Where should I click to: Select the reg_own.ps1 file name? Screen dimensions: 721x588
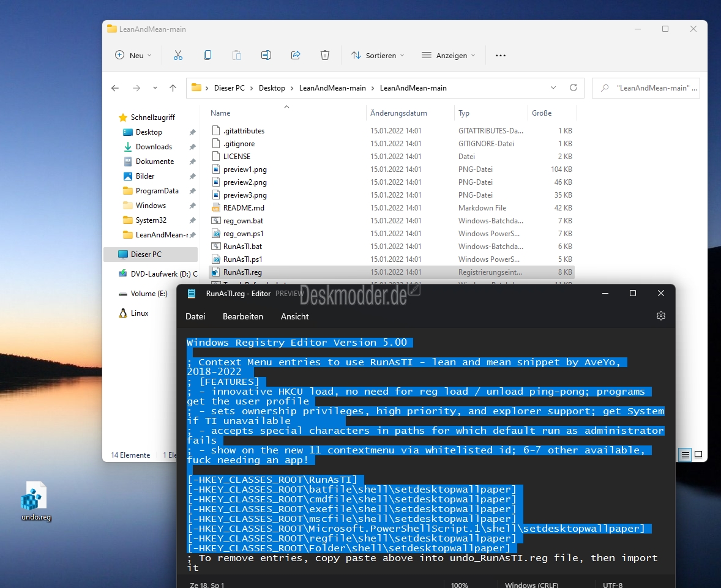point(243,234)
